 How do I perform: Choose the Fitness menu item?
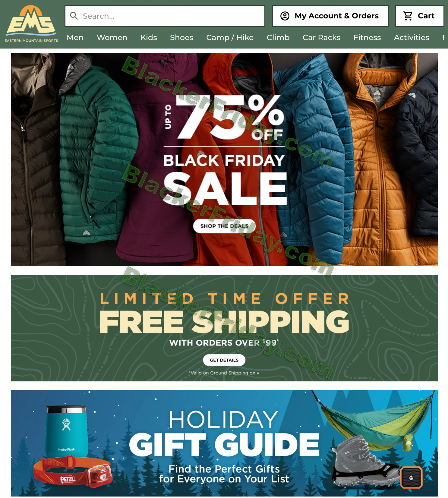click(367, 37)
